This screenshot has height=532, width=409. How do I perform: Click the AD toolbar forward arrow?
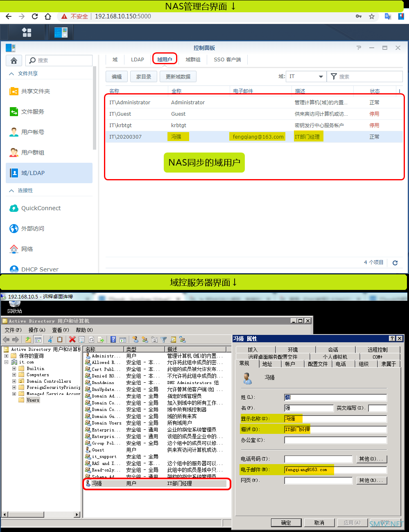coord(16,339)
